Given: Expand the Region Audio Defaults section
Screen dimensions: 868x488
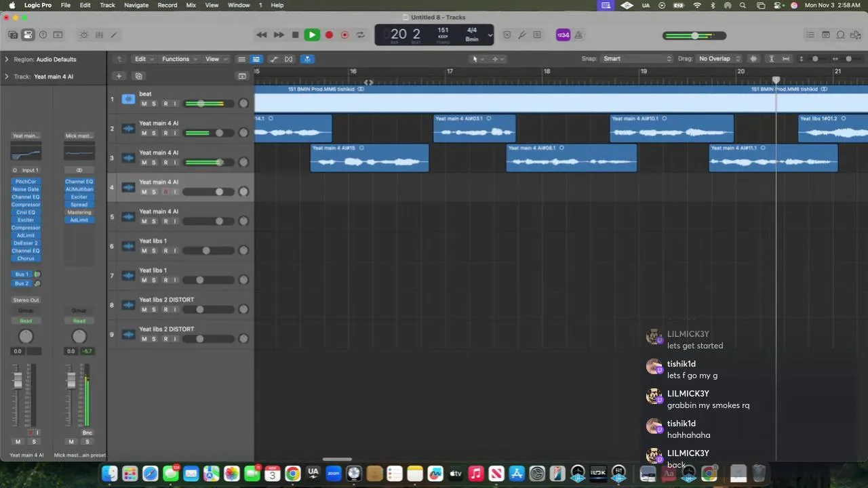Looking at the screenshot, I should (x=7, y=59).
